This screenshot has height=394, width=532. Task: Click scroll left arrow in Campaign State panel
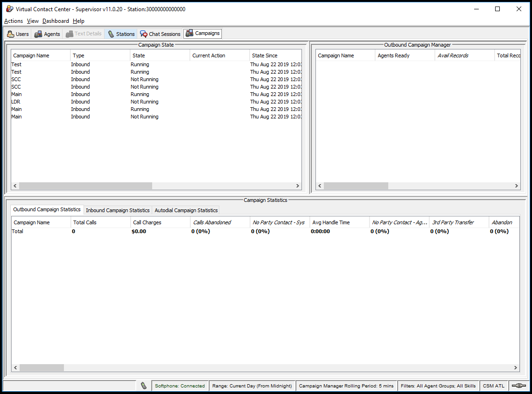click(15, 186)
